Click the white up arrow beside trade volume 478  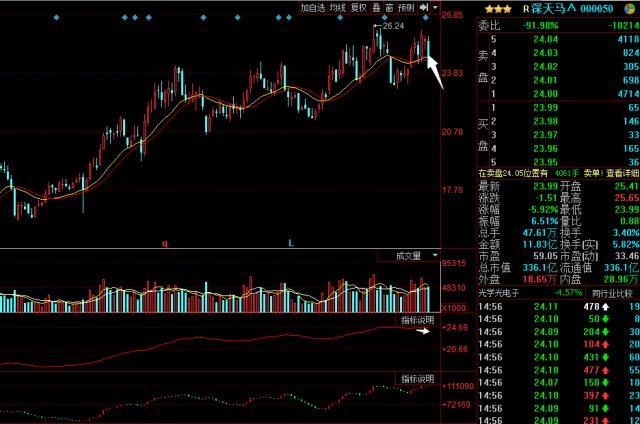point(605,306)
